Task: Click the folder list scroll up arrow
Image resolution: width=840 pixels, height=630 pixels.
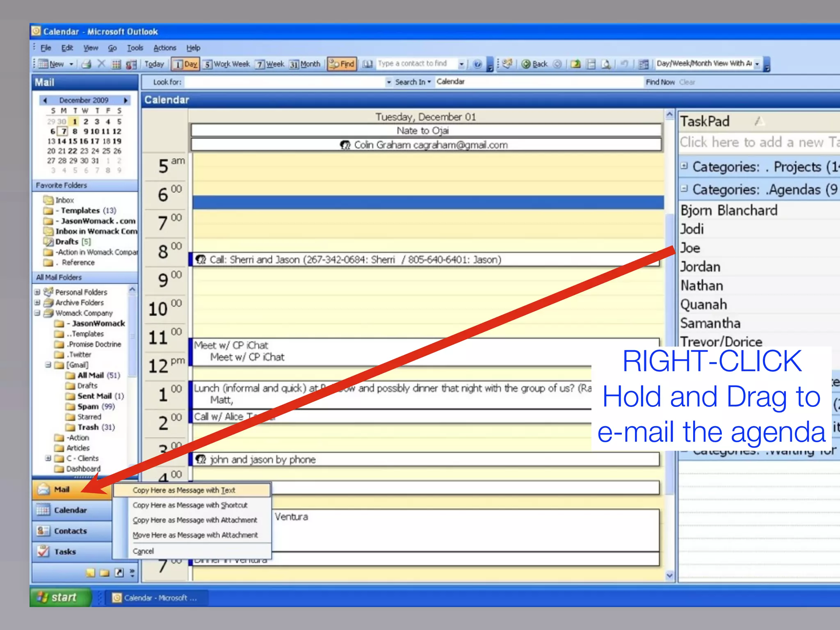Action: click(132, 290)
